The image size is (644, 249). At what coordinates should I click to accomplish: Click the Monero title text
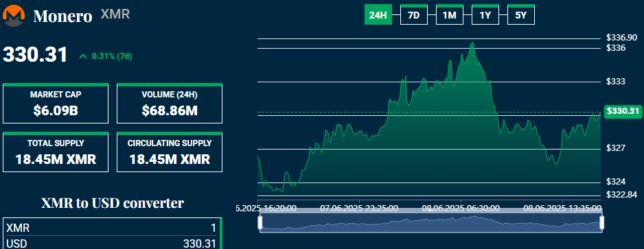tap(62, 16)
